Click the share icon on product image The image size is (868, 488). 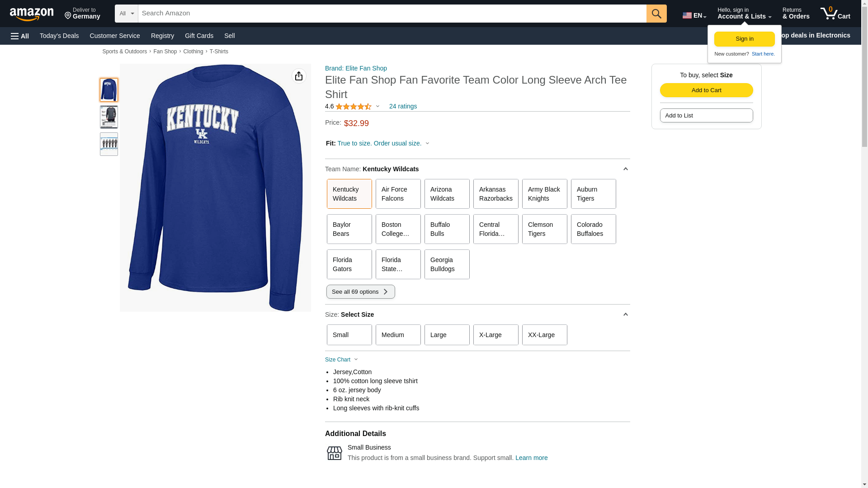(299, 76)
